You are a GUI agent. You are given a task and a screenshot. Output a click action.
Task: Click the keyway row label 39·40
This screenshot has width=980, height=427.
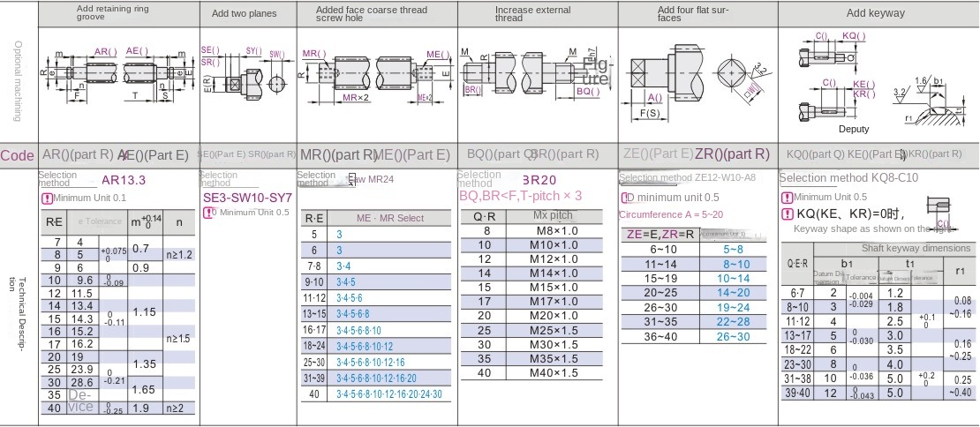(x=797, y=393)
